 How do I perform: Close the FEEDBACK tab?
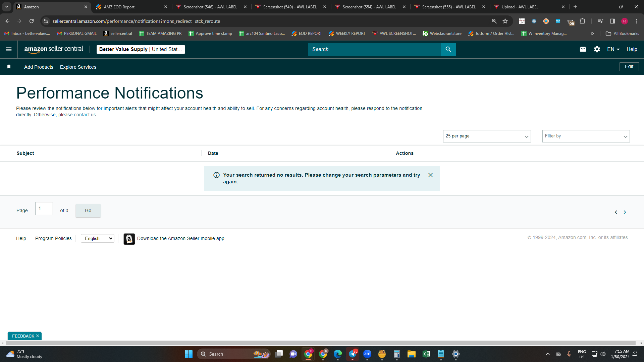[x=38, y=336]
